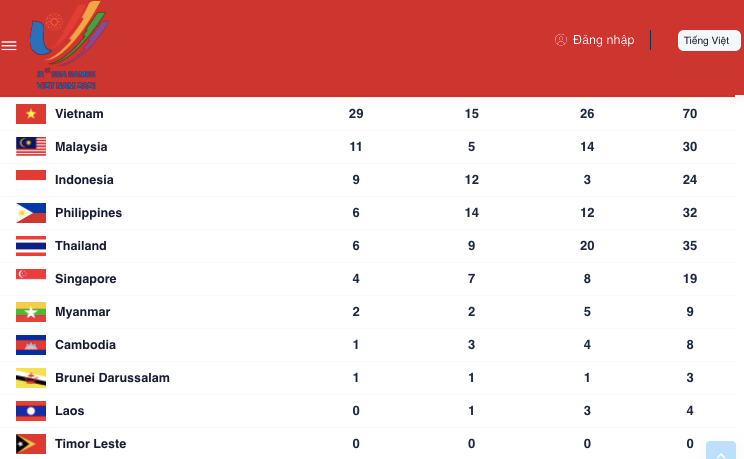Click the Indonesia flag icon

31,180
